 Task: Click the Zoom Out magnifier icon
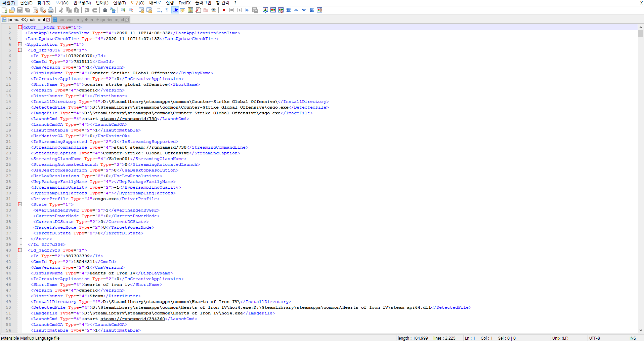tap(131, 10)
